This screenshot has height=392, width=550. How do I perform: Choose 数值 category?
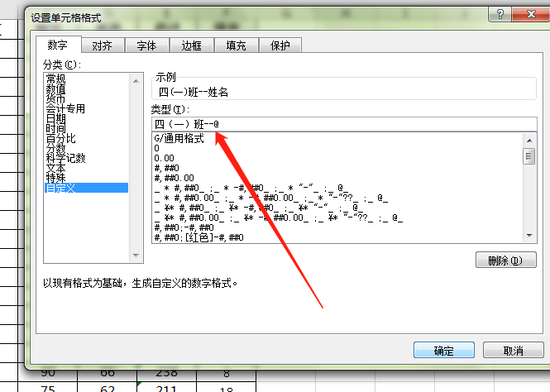[86, 88]
